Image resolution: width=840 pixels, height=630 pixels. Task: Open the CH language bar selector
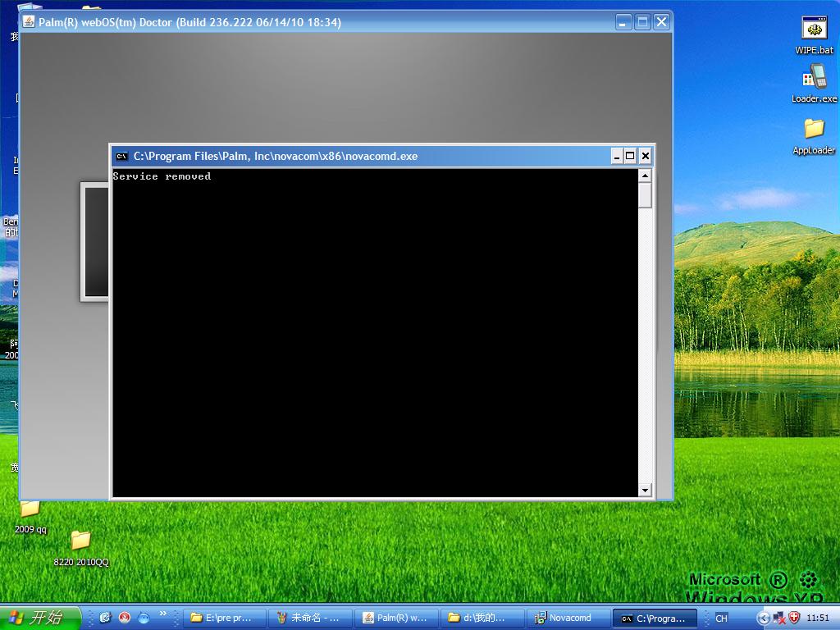721,618
